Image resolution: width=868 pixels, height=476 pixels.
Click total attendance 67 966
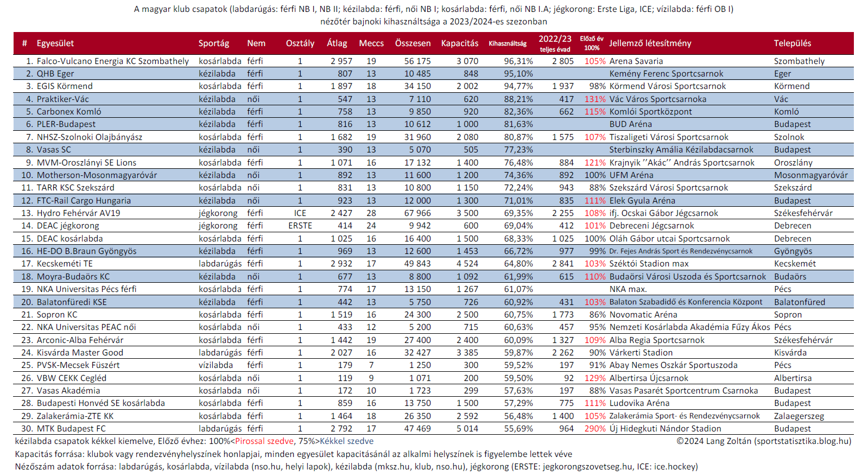[x=417, y=213]
